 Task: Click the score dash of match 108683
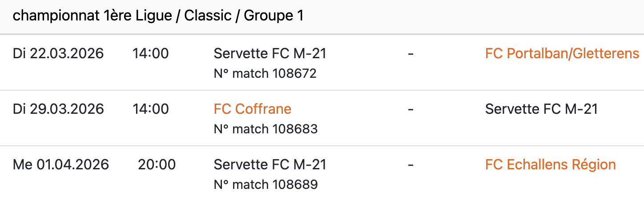[x=411, y=109]
